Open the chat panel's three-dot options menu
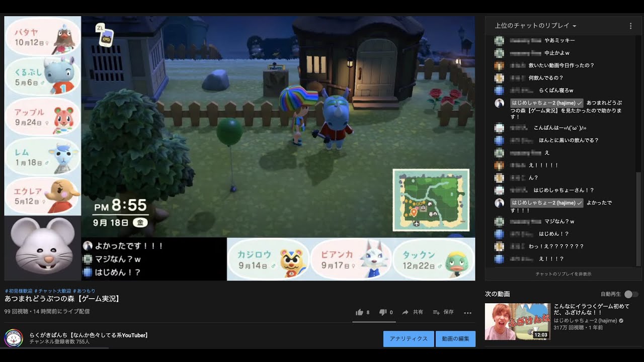 (x=630, y=26)
